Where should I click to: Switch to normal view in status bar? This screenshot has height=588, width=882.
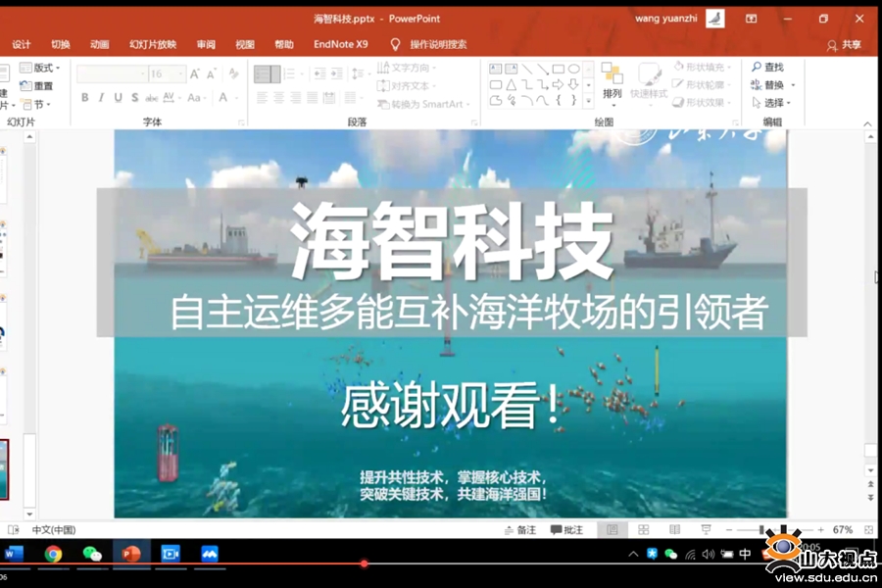pyautogui.click(x=612, y=529)
